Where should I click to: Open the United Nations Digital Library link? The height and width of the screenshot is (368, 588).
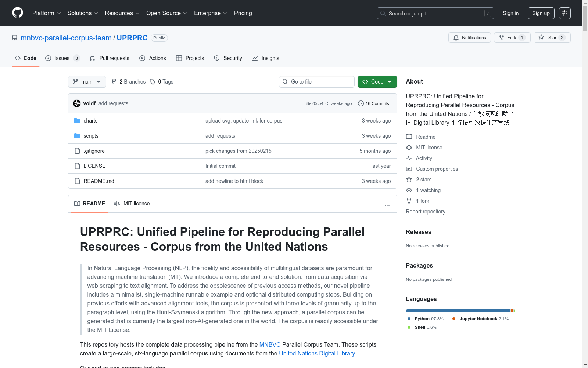tap(317, 353)
